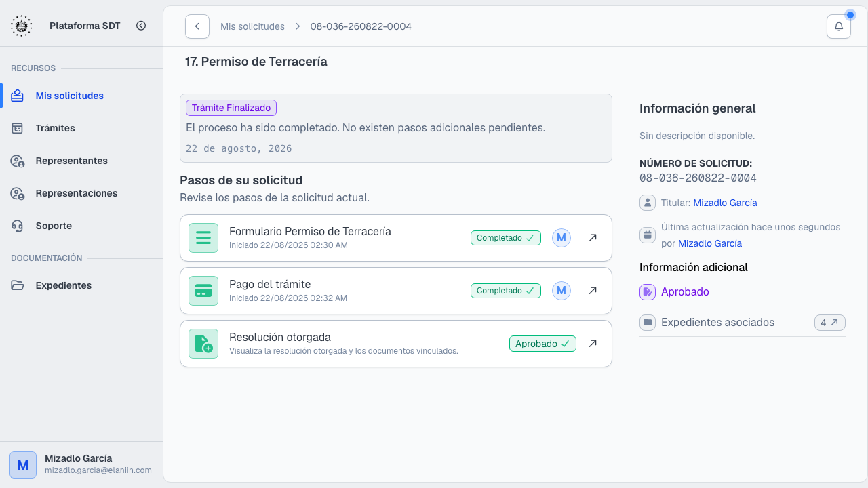
Task: Collapse the sidebar with the arrow icon
Action: [x=141, y=26]
